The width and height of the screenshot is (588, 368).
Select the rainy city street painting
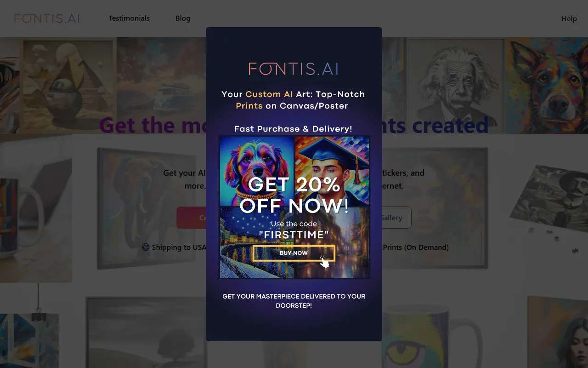click(x=332, y=242)
